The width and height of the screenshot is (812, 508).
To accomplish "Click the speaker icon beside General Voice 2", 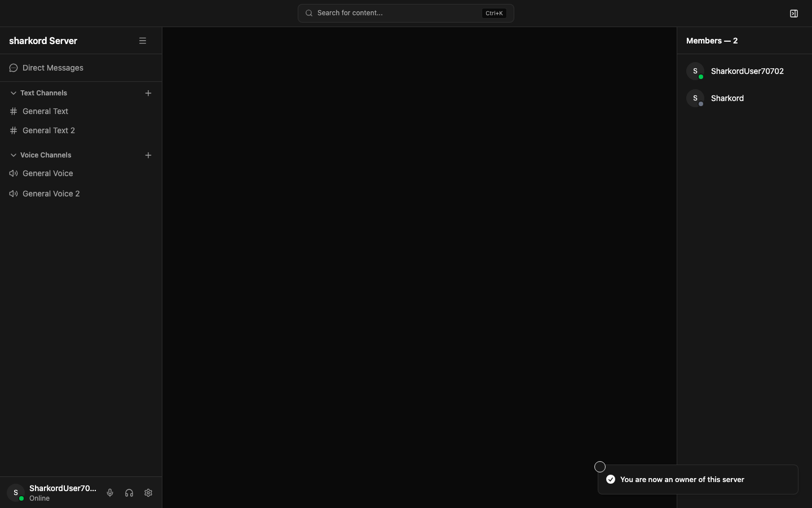I will 14,194.
